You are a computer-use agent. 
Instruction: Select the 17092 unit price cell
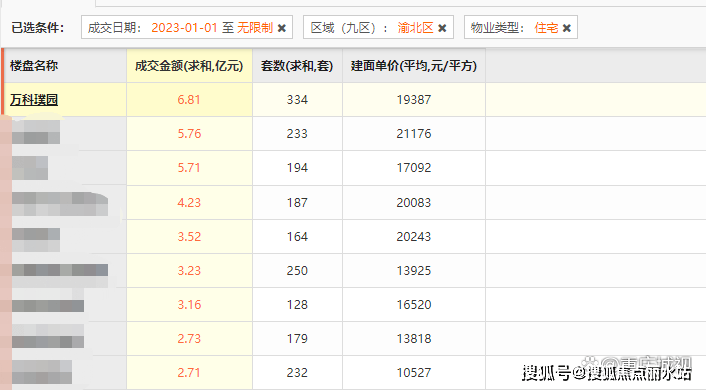[x=414, y=168]
